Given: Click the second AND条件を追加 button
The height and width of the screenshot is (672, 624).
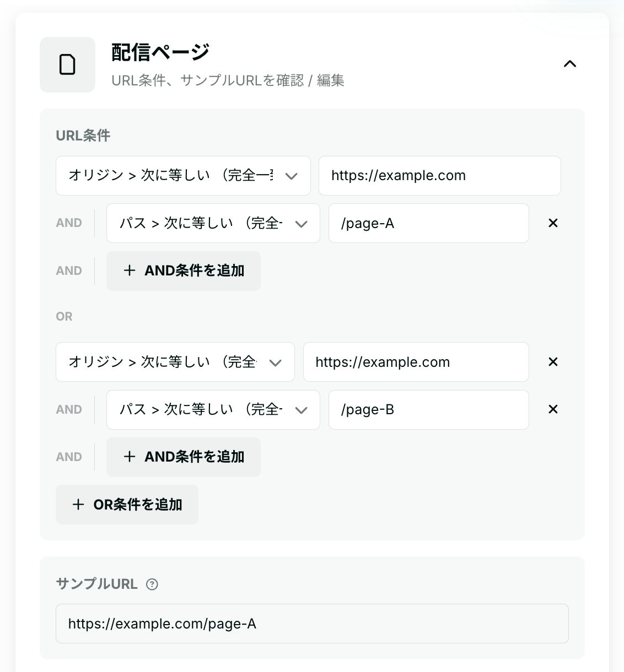Looking at the screenshot, I should click(184, 457).
